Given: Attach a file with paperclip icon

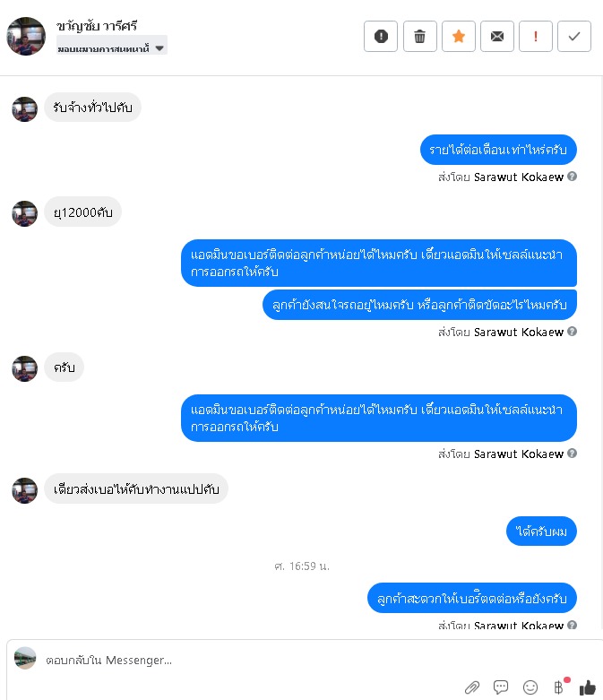Looking at the screenshot, I should tap(472, 687).
